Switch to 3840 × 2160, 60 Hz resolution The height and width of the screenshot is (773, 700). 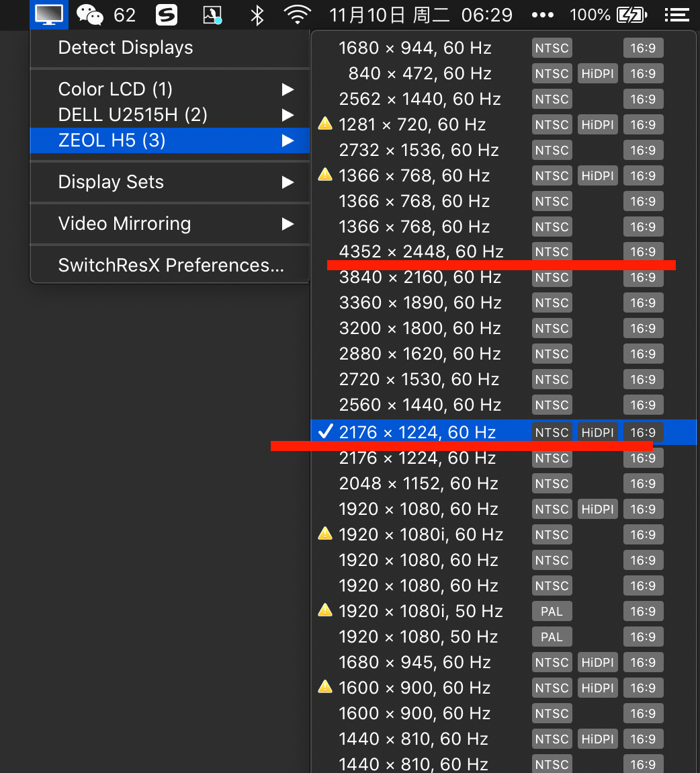pyautogui.click(x=420, y=278)
